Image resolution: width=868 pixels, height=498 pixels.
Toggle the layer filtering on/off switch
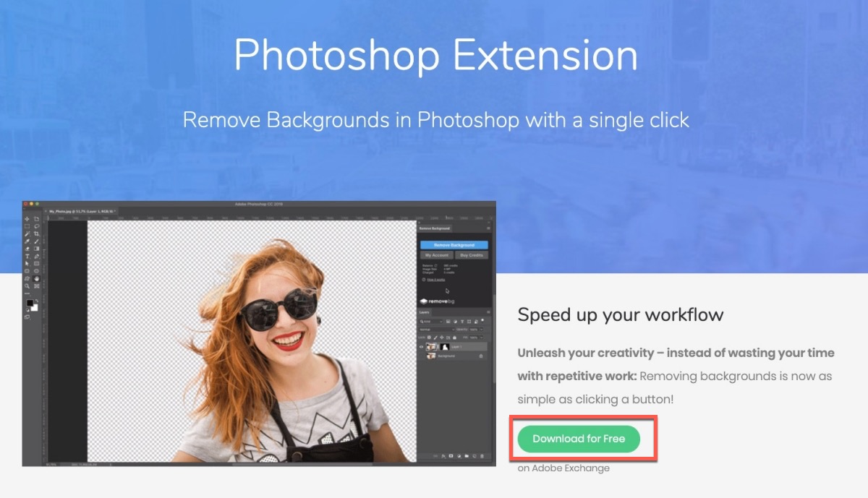click(482, 320)
